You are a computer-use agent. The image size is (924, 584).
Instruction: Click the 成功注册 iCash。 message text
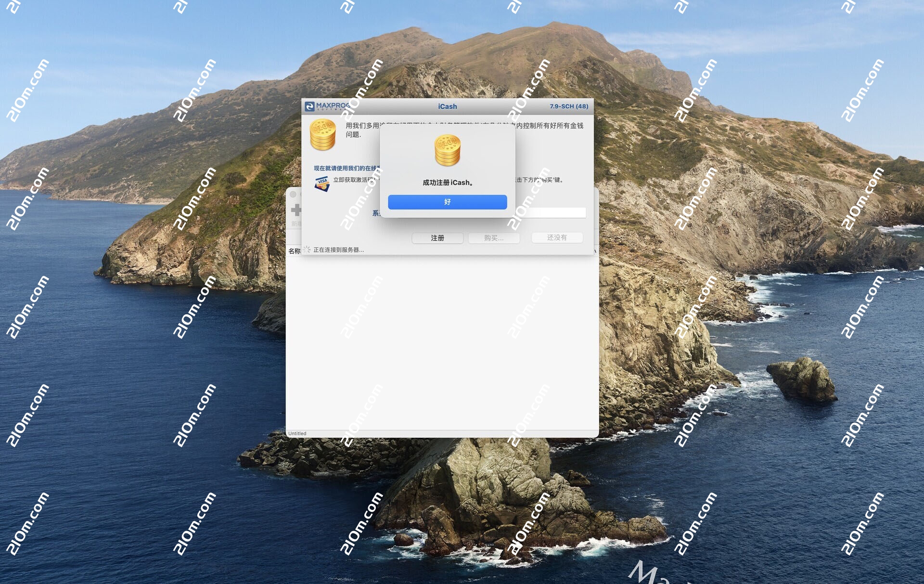pos(448,182)
